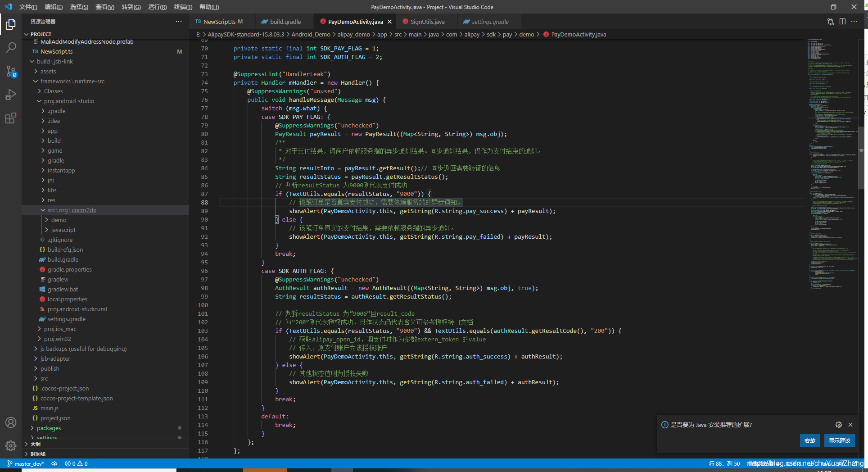Close the PayDemoActivity.java tab
Screen dimensions: 868x472
(389, 22)
